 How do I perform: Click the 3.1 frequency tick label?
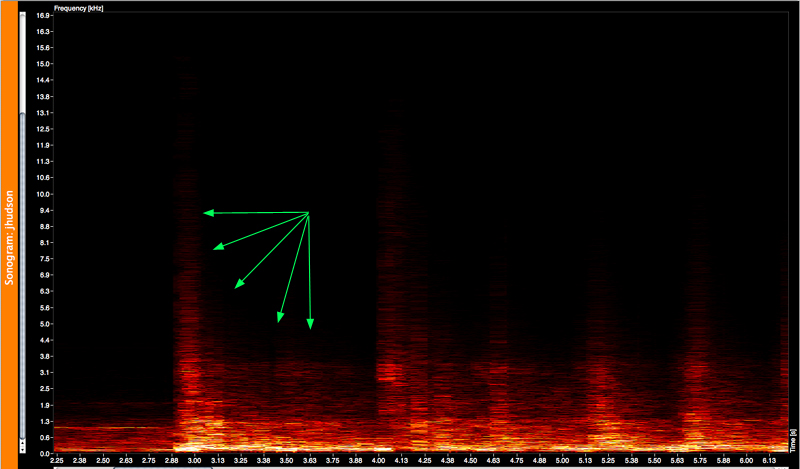pos(44,373)
